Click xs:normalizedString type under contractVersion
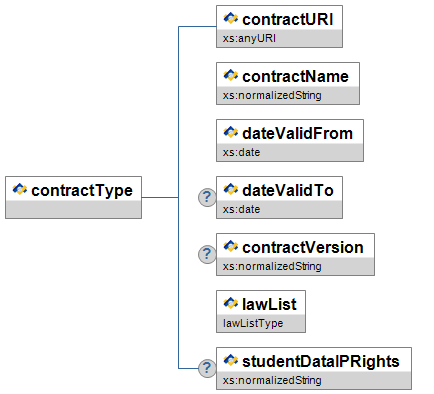The image size is (434, 394). pyautogui.click(x=272, y=266)
